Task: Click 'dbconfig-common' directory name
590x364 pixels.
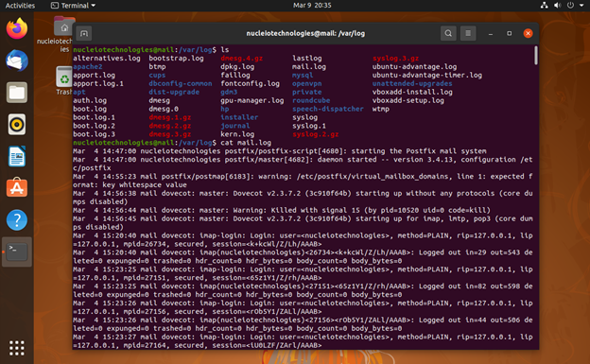Action: [x=181, y=83]
